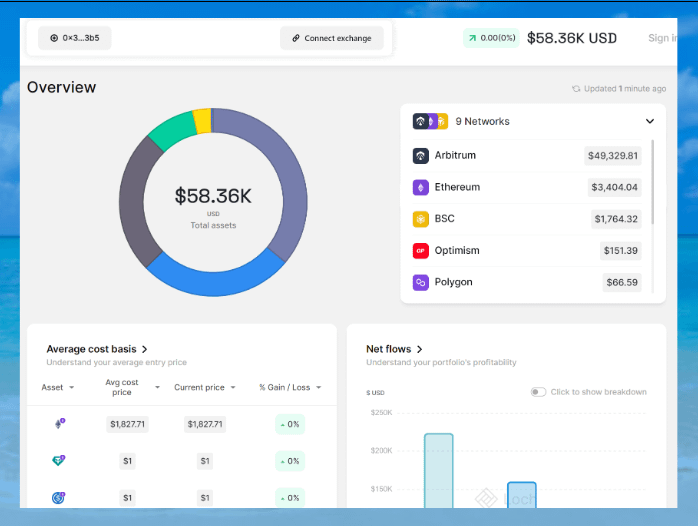698x526 pixels.
Task: Toggle Click to show breakdown switch
Action: [x=539, y=392]
